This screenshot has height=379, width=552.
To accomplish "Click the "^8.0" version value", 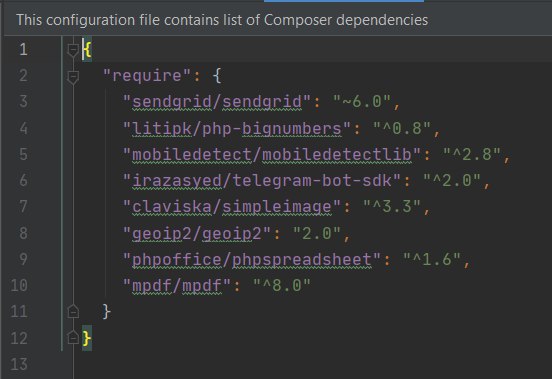I will tap(282, 285).
